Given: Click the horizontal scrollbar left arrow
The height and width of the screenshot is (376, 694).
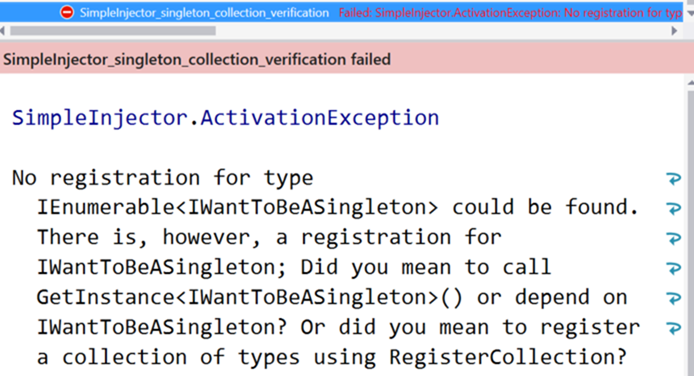Looking at the screenshot, I should pyautogui.click(x=3, y=31).
